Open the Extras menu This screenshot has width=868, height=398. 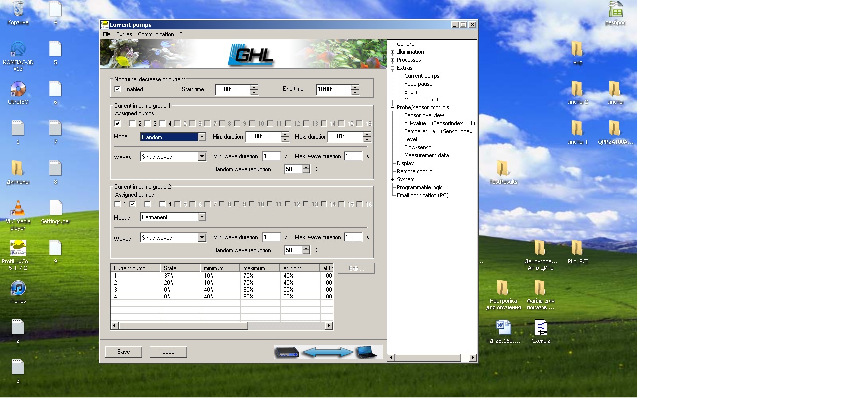pyautogui.click(x=124, y=34)
